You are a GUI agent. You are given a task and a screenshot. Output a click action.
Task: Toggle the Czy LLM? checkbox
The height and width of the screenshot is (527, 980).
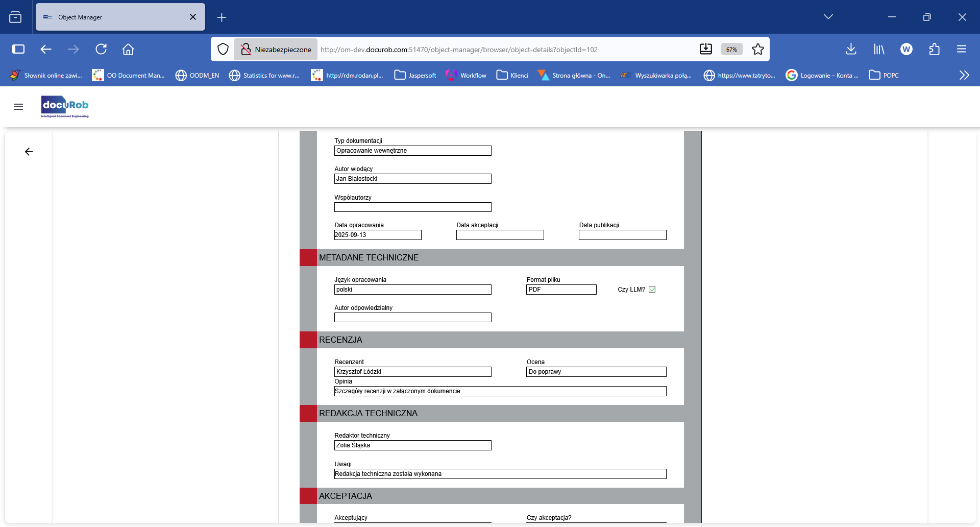(652, 289)
